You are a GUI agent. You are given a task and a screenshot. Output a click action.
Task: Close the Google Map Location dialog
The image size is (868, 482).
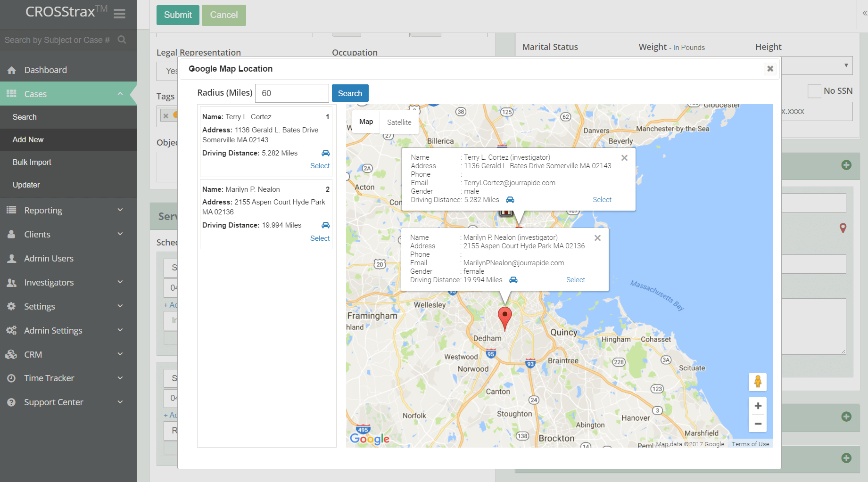(x=770, y=69)
